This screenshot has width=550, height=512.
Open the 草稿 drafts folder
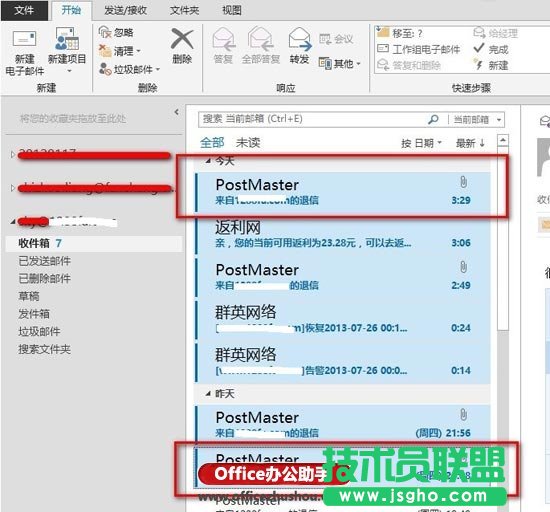pyautogui.click(x=29, y=296)
